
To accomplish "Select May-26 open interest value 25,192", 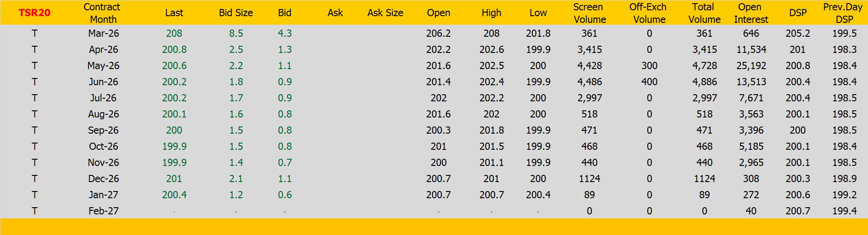I will (x=751, y=66).
